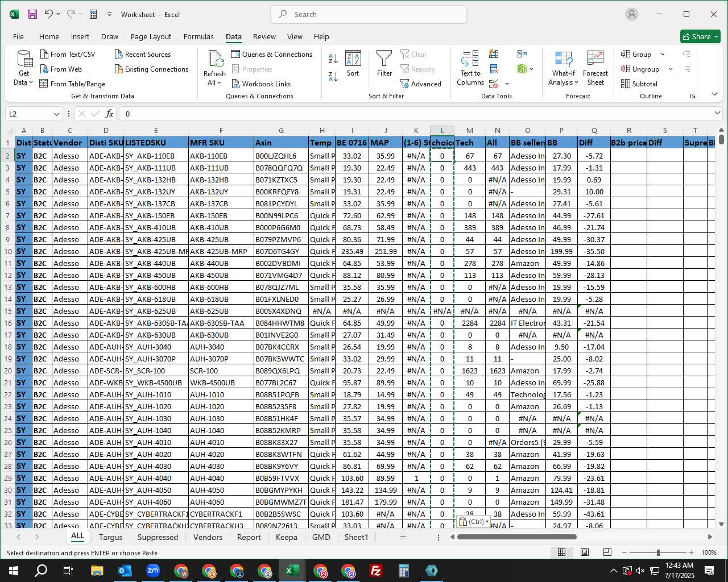Add a new sheet with plus button
The height and width of the screenshot is (582, 728).
tap(403, 537)
